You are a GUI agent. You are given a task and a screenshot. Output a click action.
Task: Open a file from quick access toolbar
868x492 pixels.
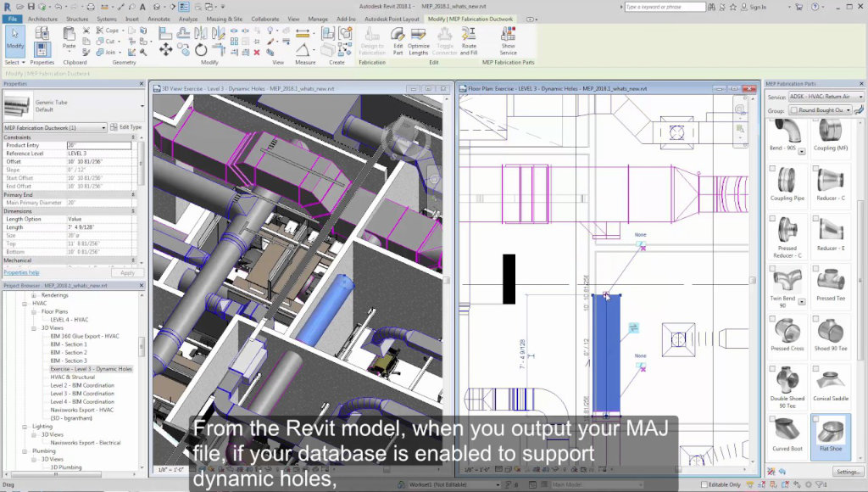click(x=20, y=7)
